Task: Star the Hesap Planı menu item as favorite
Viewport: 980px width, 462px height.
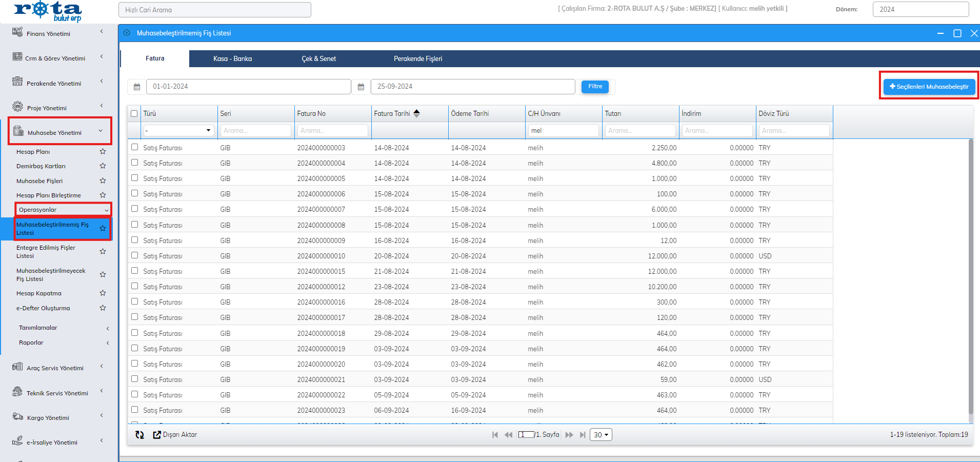Action: tap(103, 152)
